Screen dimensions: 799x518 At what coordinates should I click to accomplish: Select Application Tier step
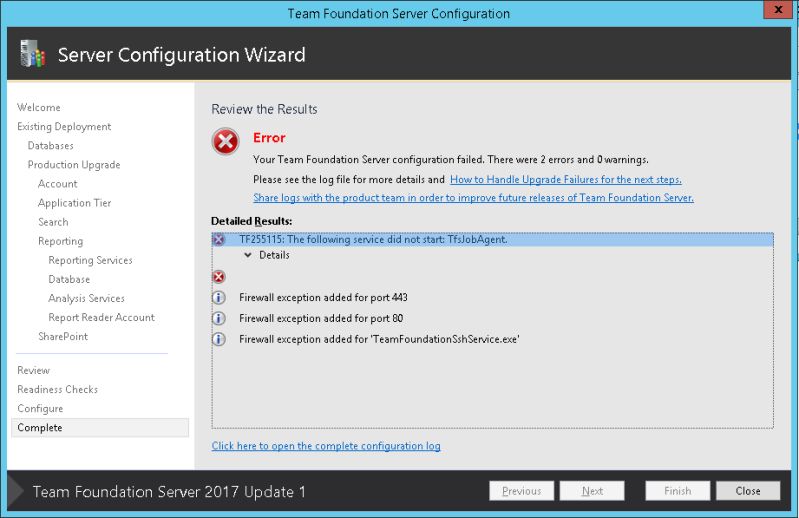tap(74, 203)
